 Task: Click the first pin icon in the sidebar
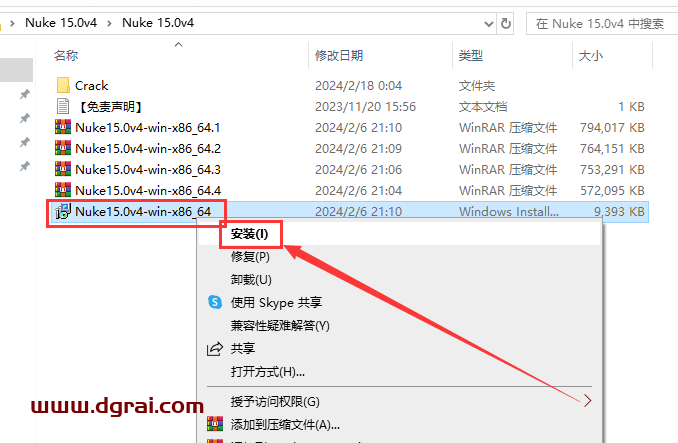25,94
